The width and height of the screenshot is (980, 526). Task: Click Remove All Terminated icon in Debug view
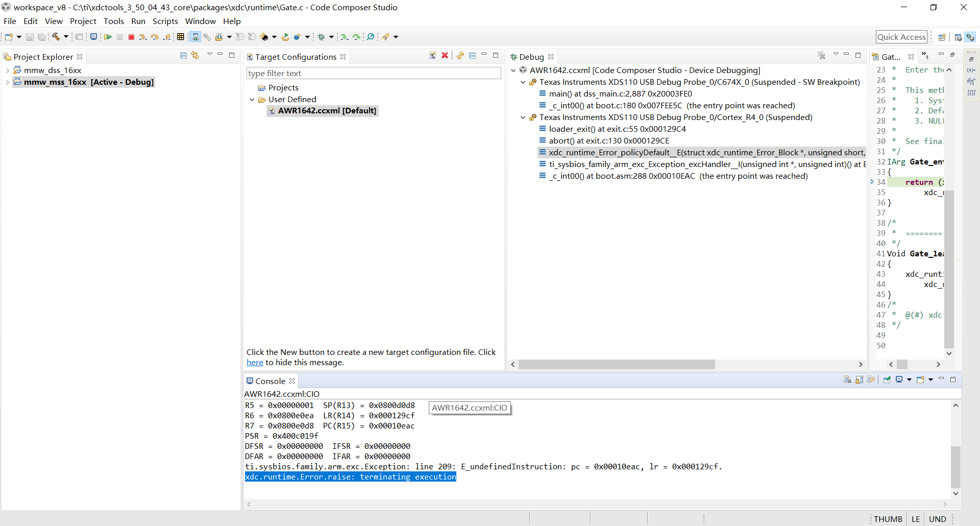821,55
